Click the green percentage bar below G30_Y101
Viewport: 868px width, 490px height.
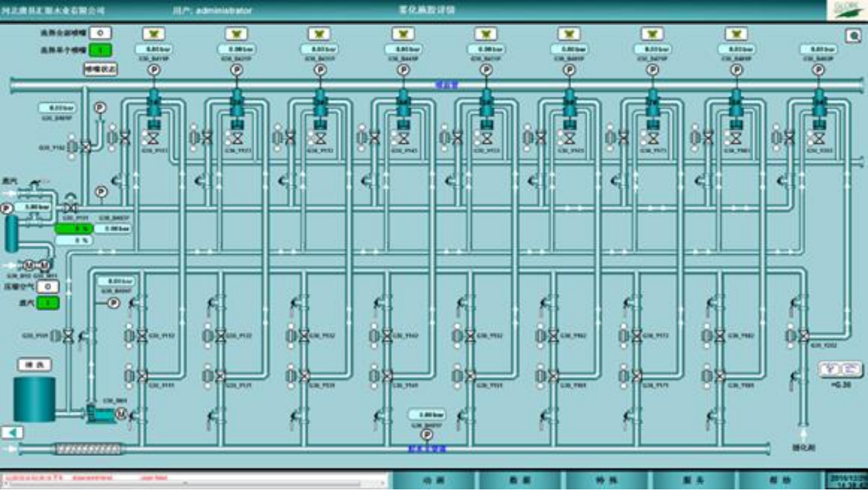coord(75,229)
